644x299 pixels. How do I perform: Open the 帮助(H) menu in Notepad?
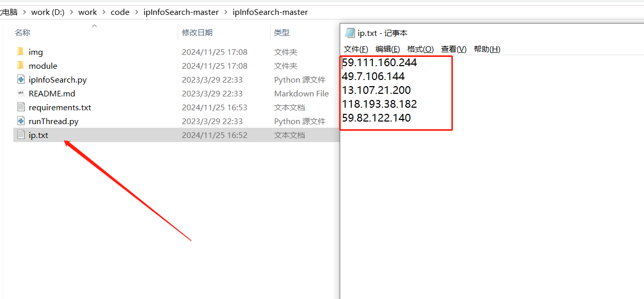point(487,49)
